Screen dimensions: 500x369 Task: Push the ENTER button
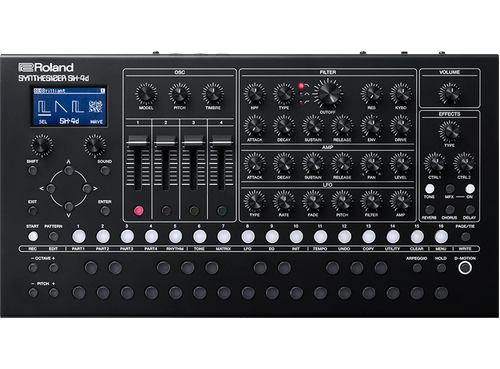tap(105, 211)
